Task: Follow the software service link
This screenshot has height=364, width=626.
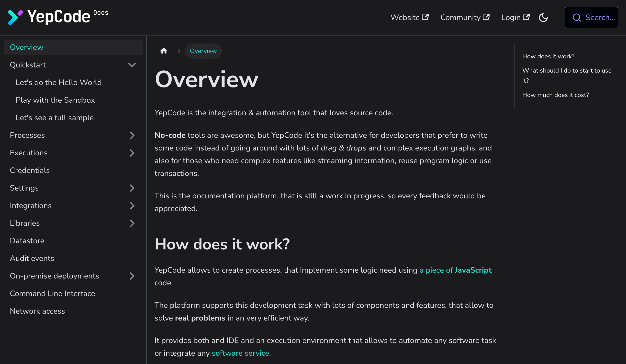Action: coord(240,353)
